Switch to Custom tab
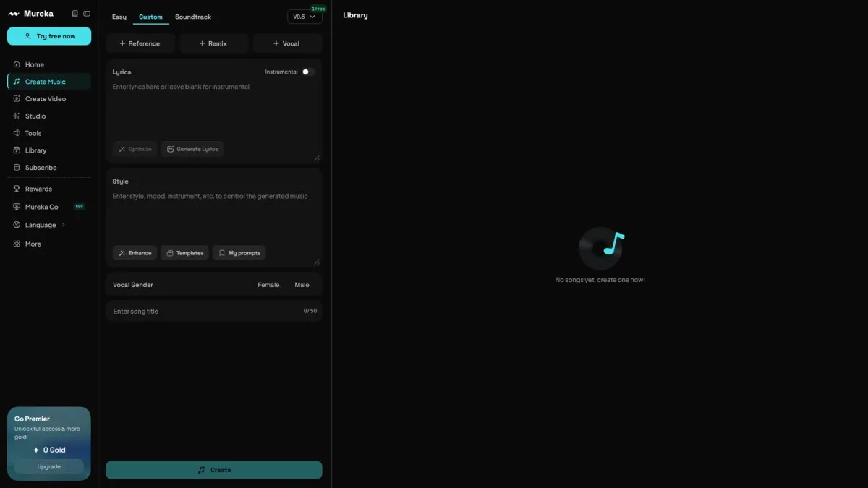 pos(150,17)
